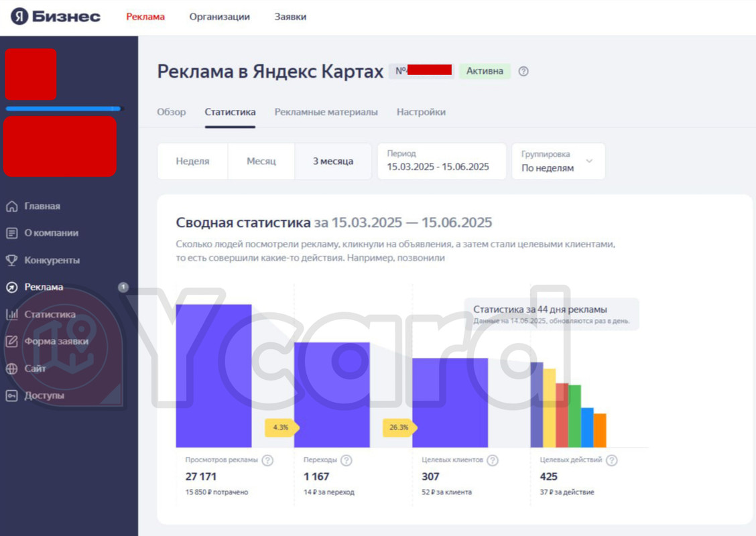756x536 pixels.
Task: Open the Организации top menu item
Action: [x=219, y=16]
